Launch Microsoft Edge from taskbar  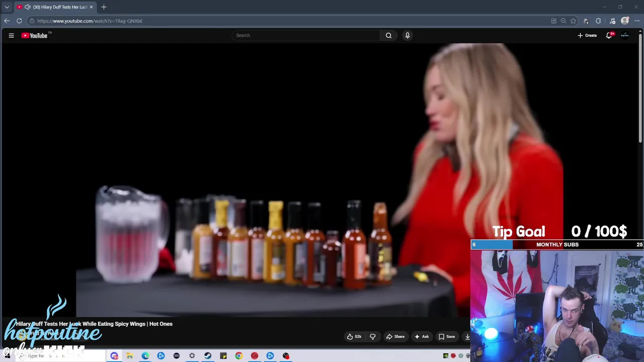[145, 356]
